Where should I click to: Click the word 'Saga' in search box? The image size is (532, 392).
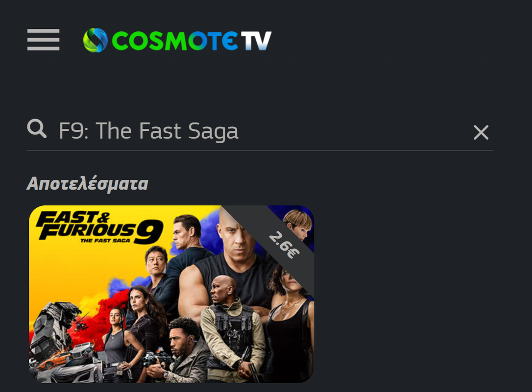coord(214,132)
